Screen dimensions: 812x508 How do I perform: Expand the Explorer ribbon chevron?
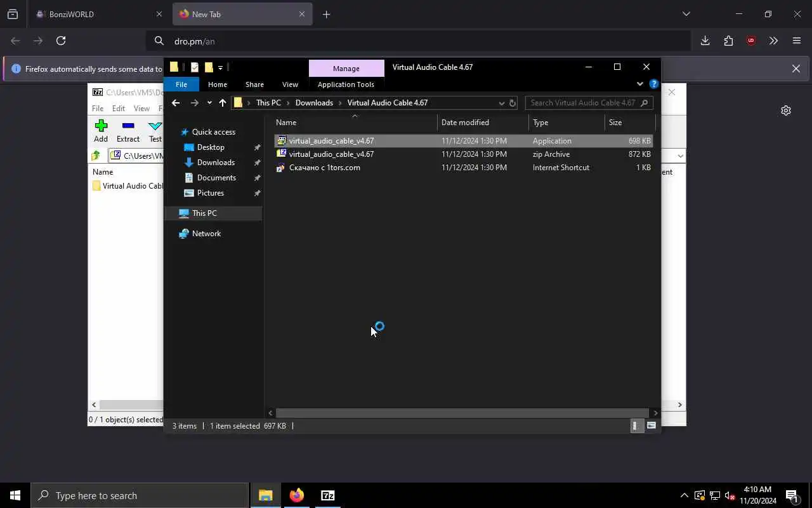coord(639,84)
